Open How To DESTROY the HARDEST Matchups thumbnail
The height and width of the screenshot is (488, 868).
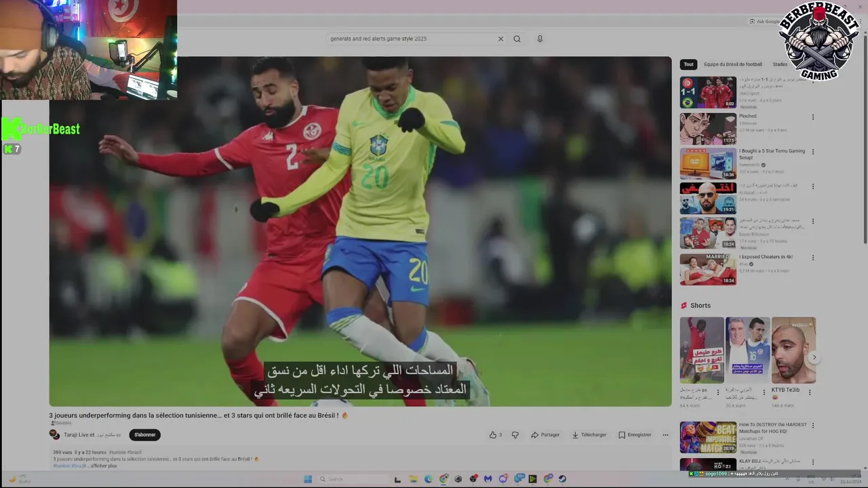[708, 437]
